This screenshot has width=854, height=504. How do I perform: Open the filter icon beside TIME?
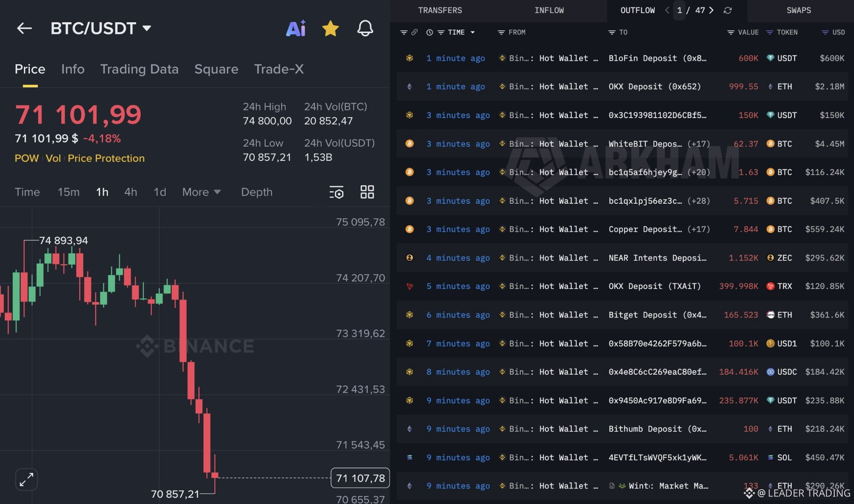[441, 32]
